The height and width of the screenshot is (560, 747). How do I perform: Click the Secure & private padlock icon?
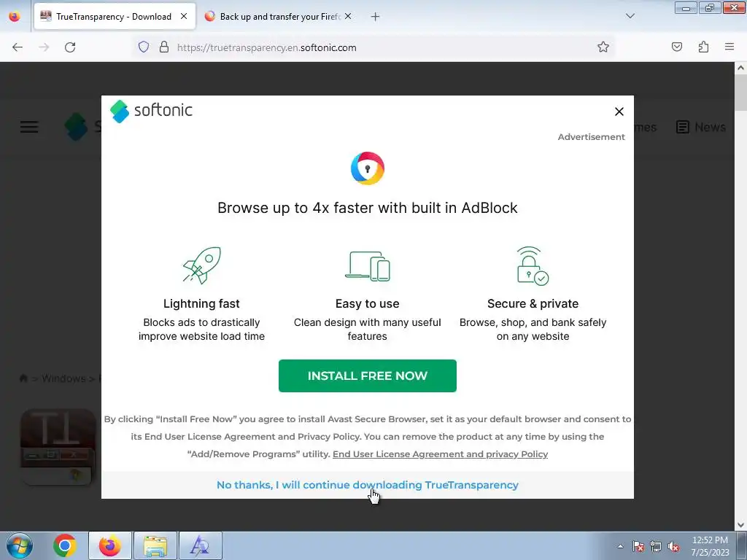[x=533, y=265]
